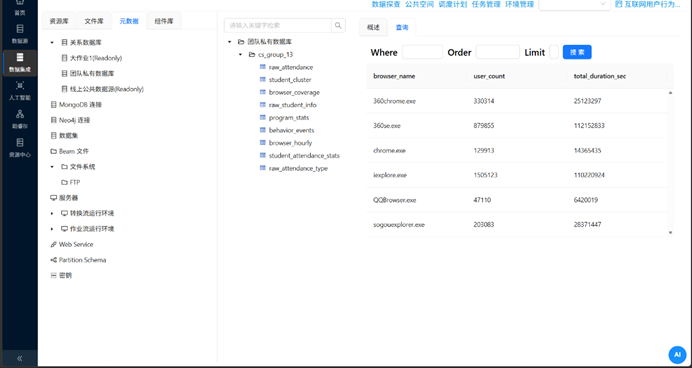692x368 pixels.
Task: Open the 人工智能 sidebar icon
Action: 20,86
